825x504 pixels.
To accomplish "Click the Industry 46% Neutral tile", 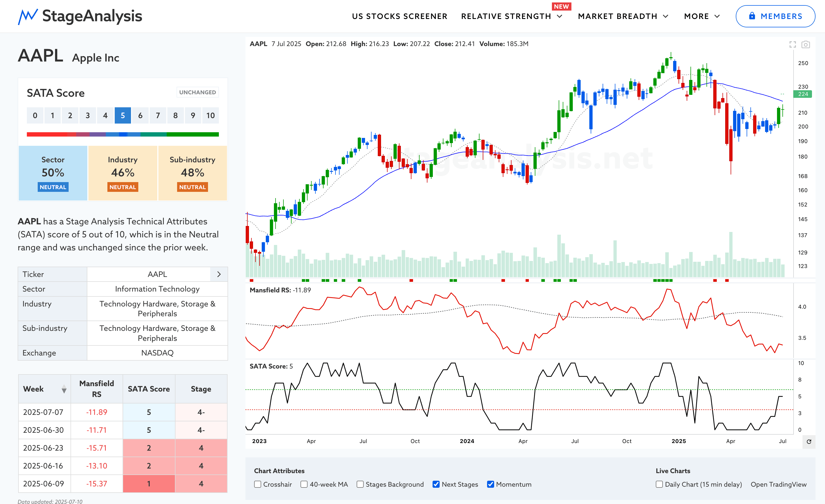I will tap(123, 173).
